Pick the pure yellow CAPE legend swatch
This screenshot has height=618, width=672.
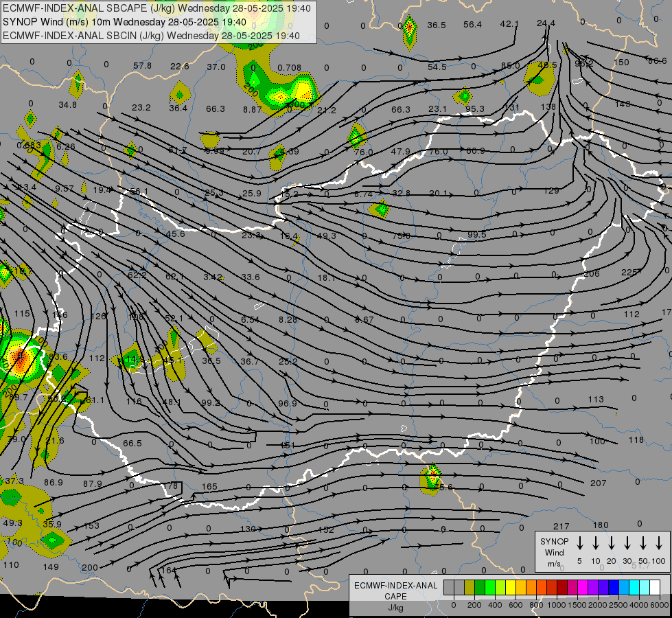click(x=511, y=588)
